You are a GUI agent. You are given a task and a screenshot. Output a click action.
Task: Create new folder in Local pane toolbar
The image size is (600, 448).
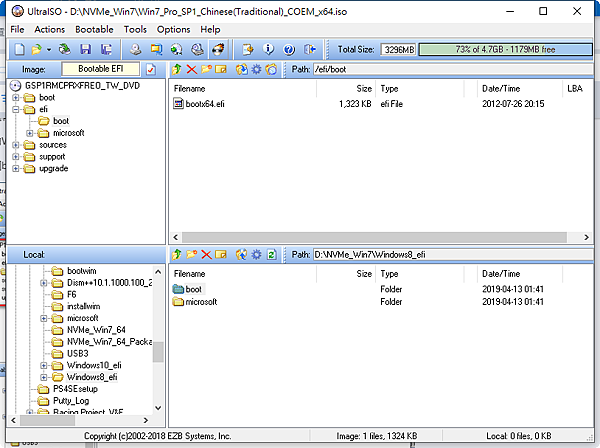tap(192, 254)
